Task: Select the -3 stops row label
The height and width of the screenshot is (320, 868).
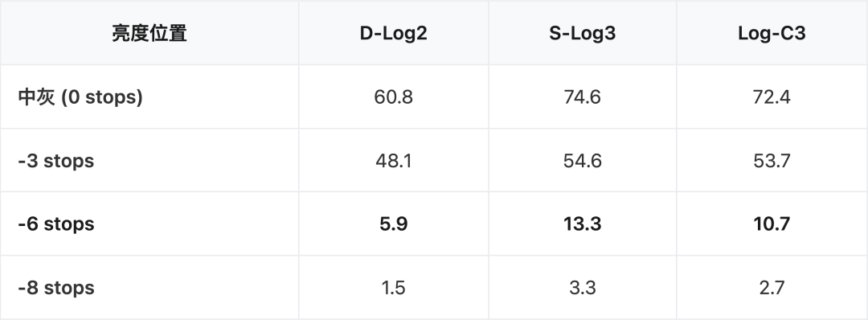Action: [56, 161]
